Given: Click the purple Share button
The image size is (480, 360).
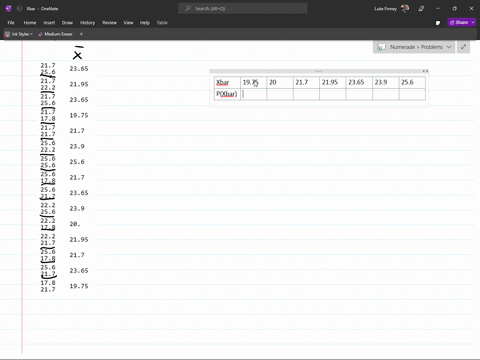Looking at the screenshot, I should [x=459, y=22].
